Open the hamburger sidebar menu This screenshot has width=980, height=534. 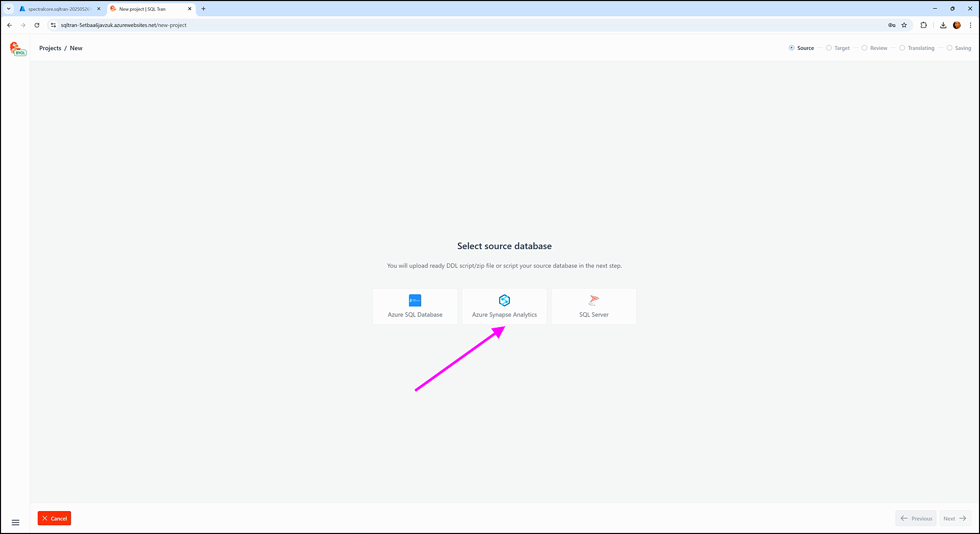pos(15,522)
